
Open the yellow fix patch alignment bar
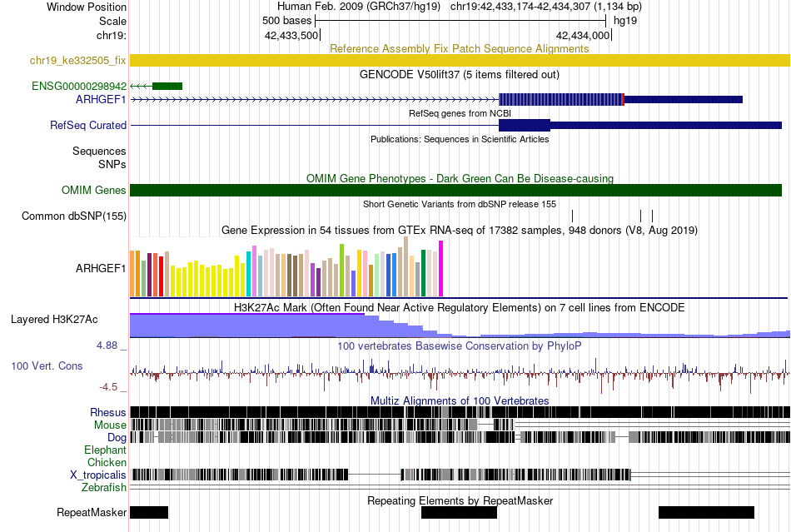[460, 61]
